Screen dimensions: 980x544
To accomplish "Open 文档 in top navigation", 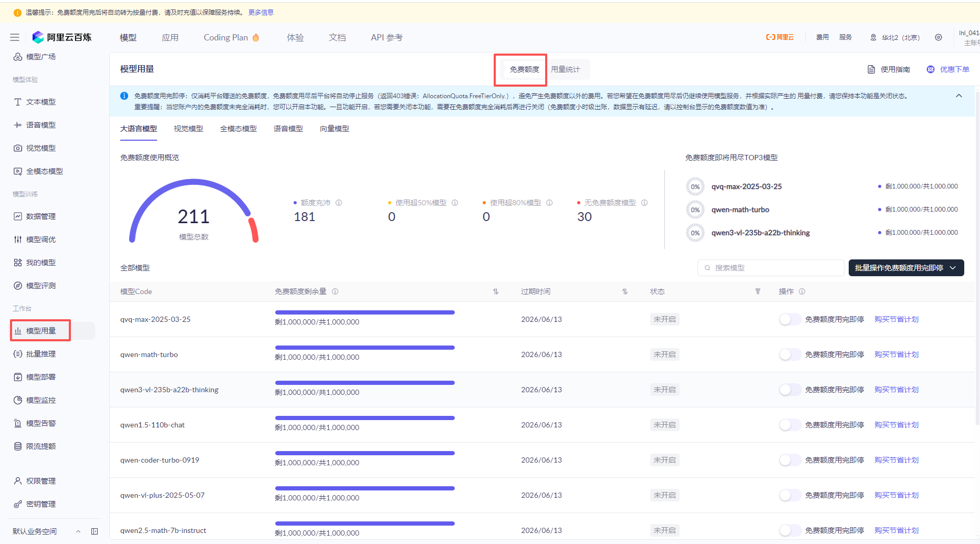I will [337, 37].
